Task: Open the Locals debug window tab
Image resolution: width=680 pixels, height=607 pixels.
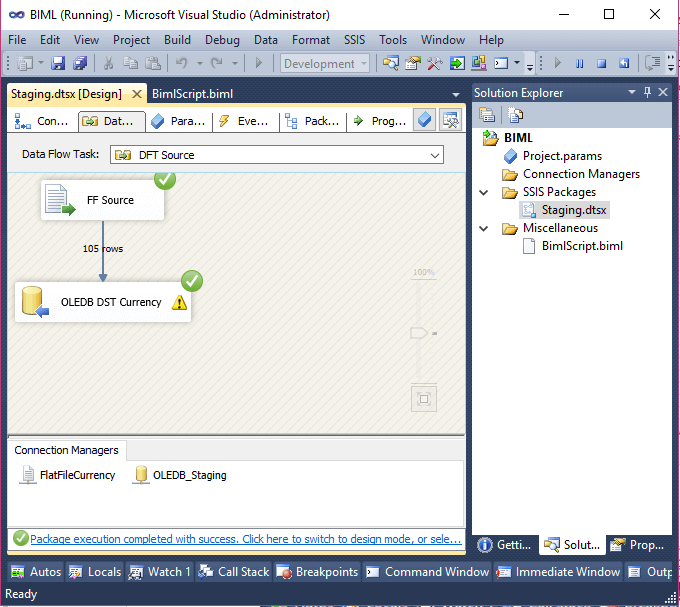Action: click(95, 572)
